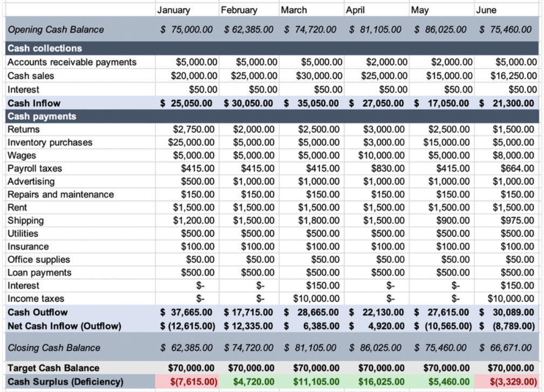Click June shipping $975.00

coord(517,220)
